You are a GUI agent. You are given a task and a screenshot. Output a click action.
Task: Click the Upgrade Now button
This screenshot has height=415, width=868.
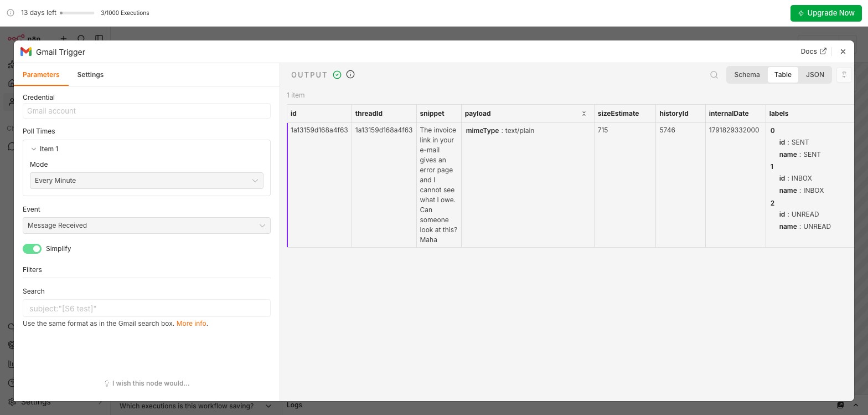tap(826, 13)
